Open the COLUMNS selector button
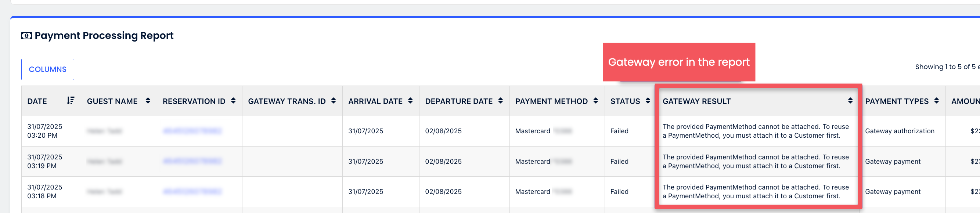Image resolution: width=980 pixels, height=213 pixels. click(x=47, y=69)
